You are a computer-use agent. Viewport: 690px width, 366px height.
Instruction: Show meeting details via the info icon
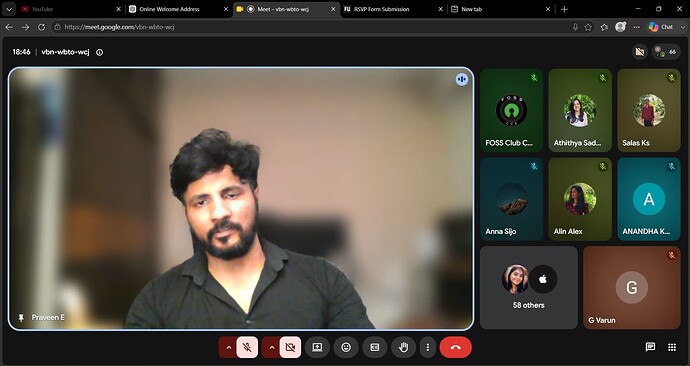coord(99,52)
